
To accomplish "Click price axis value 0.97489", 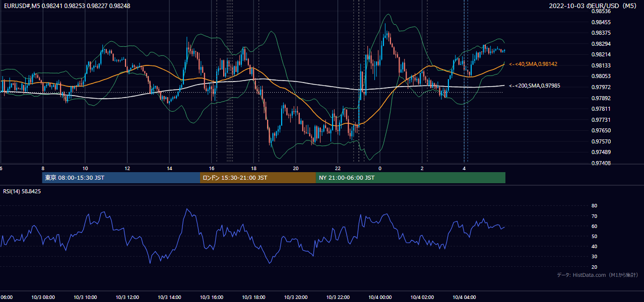I will [x=601, y=153].
